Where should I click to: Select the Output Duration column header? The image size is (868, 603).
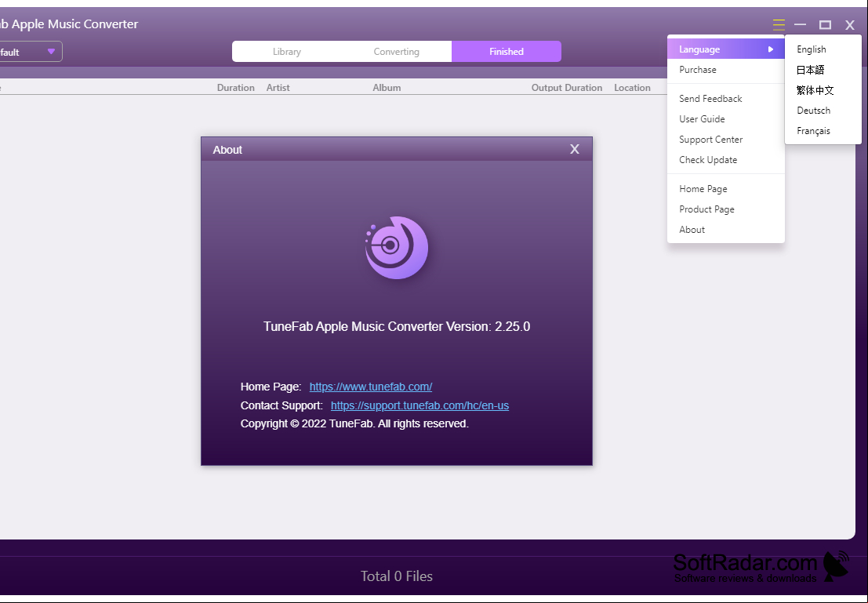[x=567, y=88]
